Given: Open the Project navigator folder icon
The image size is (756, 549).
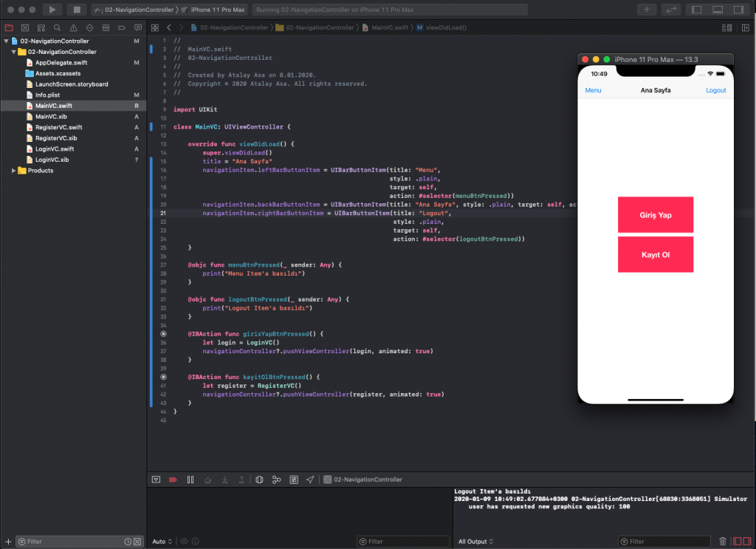Looking at the screenshot, I should (9, 28).
